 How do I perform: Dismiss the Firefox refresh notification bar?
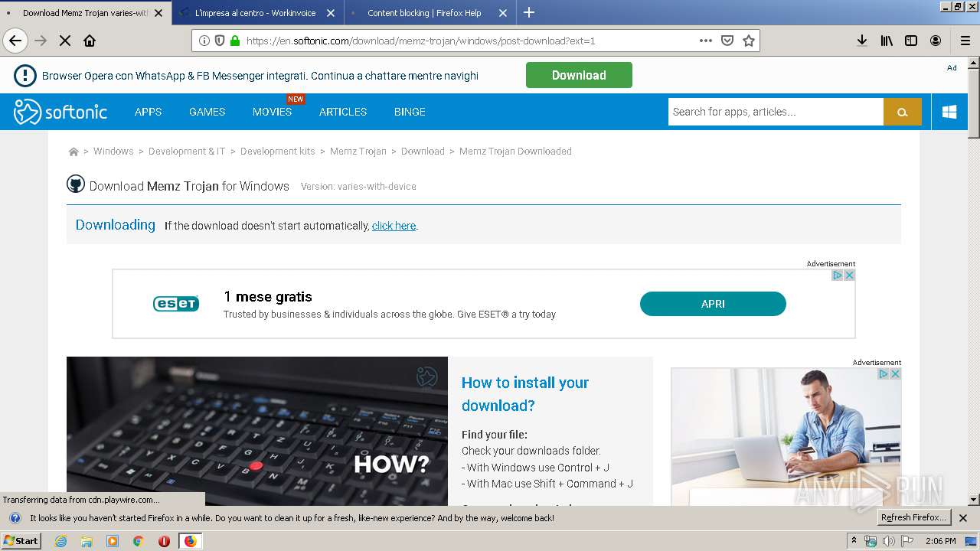pyautogui.click(x=963, y=518)
